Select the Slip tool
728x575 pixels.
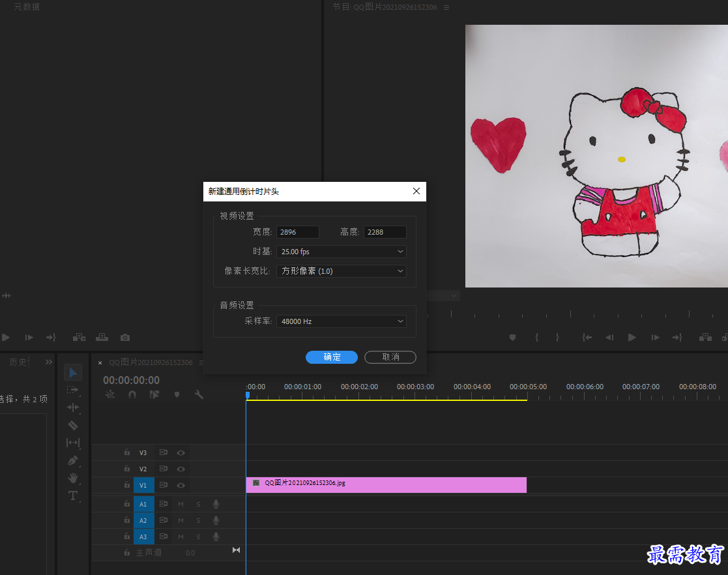pyautogui.click(x=73, y=443)
